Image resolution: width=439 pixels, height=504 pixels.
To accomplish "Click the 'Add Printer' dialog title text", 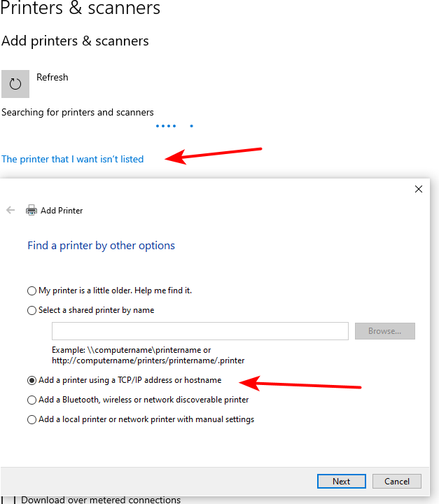I will tap(62, 211).
